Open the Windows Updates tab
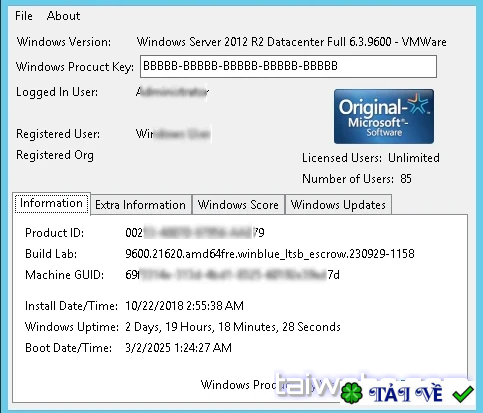 338,205
